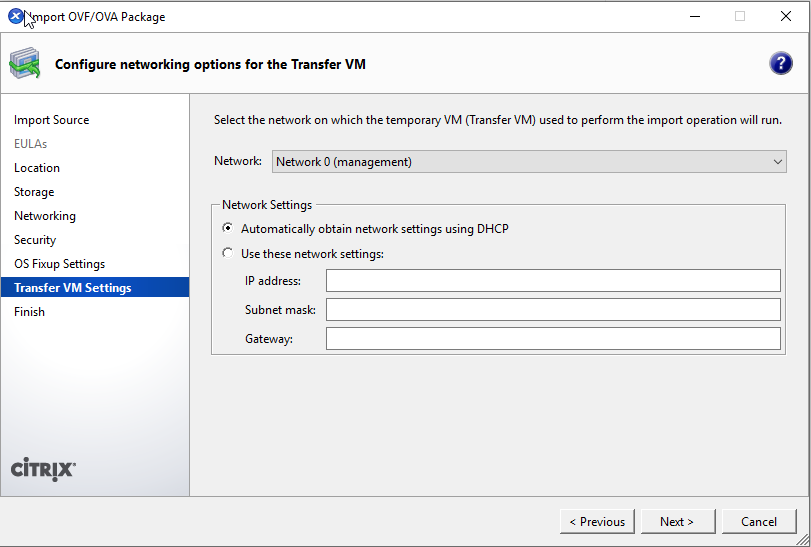Select automatically obtain network settings using DHCP
811x547 pixels.
coord(228,229)
